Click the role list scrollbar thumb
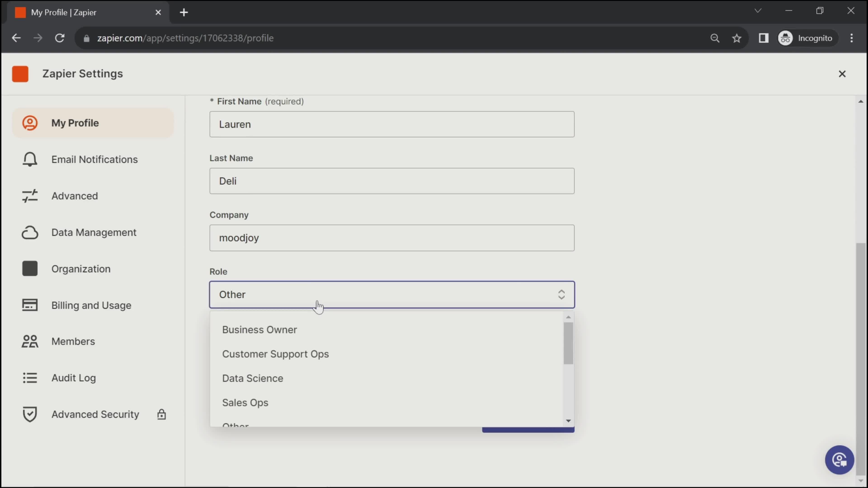The image size is (868, 488). (x=568, y=343)
